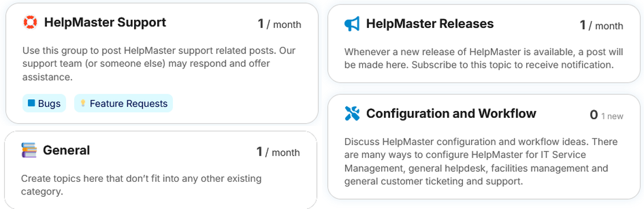Click the wrench and screwdriver Configuration icon
Screen dimensions: 644x209
click(x=352, y=113)
